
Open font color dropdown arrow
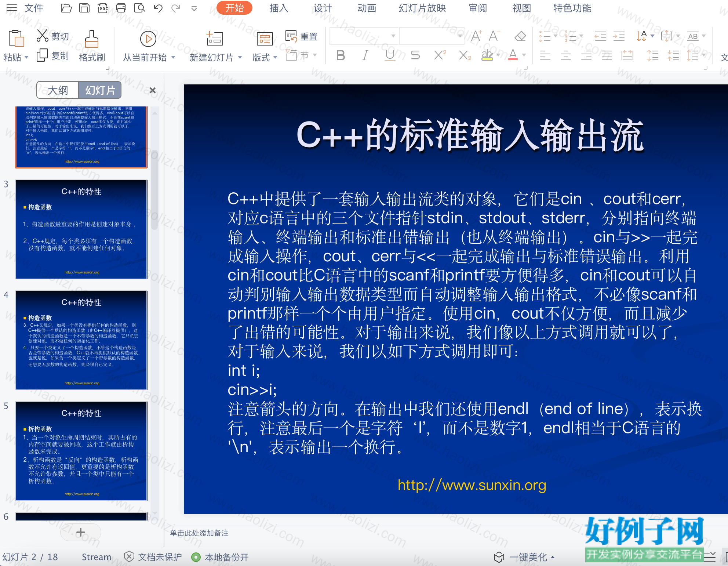pos(524,55)
